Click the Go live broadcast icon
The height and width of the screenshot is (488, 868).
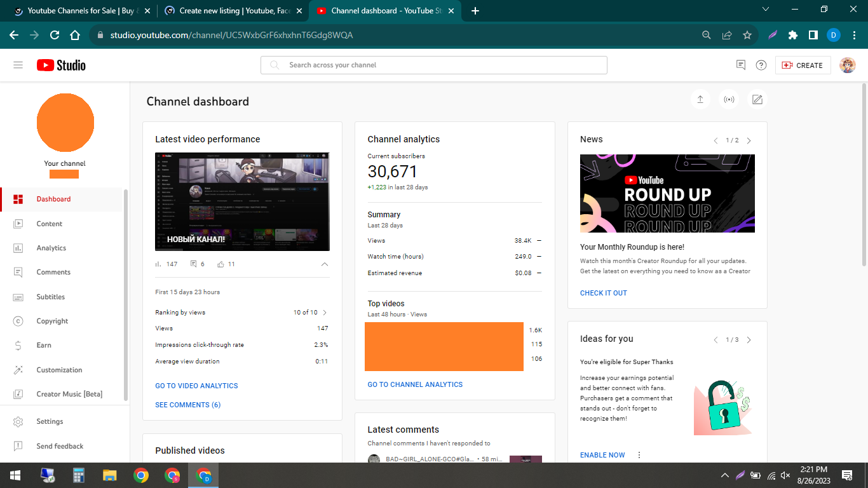(729, 100)
